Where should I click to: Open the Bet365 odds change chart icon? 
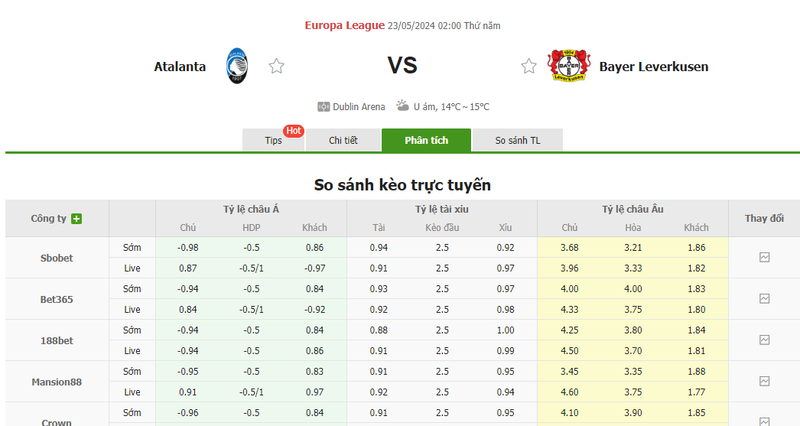point(764,299)
